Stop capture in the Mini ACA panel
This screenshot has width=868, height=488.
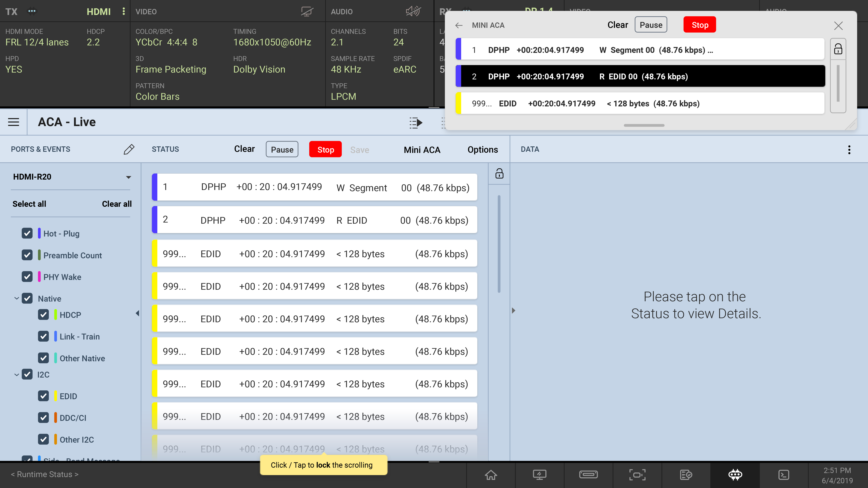(x=700, y=25)
